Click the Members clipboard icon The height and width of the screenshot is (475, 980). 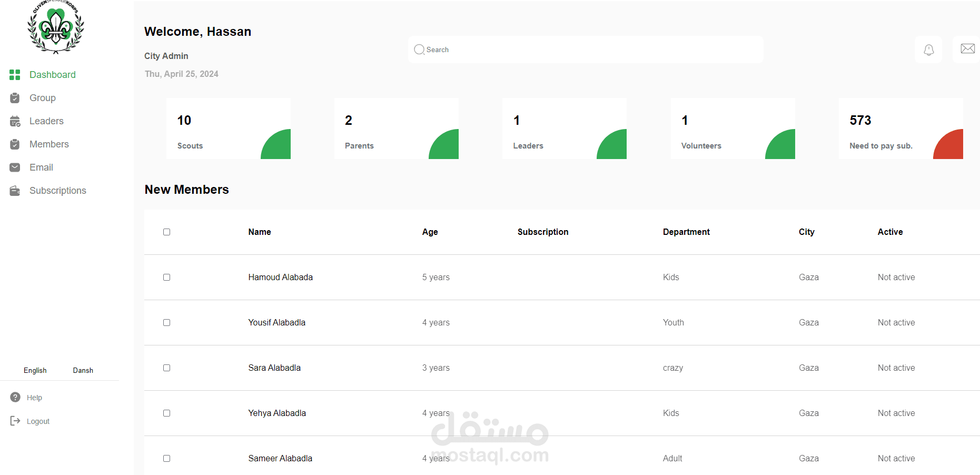(x=15, y=144)
